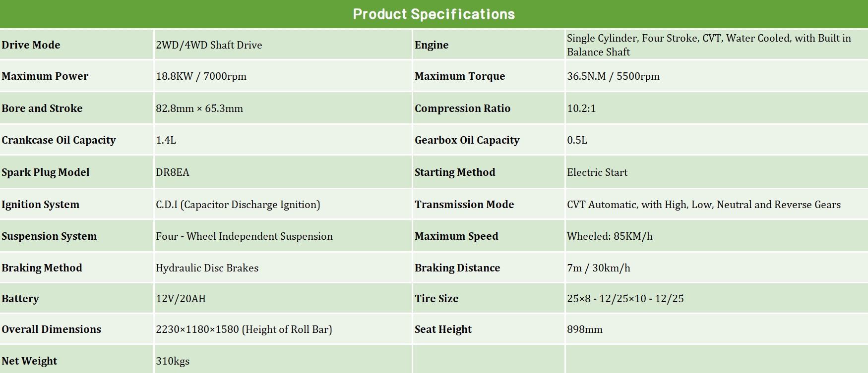
Task: Select the Drive Mode label cell
Action: pos(31,45)
